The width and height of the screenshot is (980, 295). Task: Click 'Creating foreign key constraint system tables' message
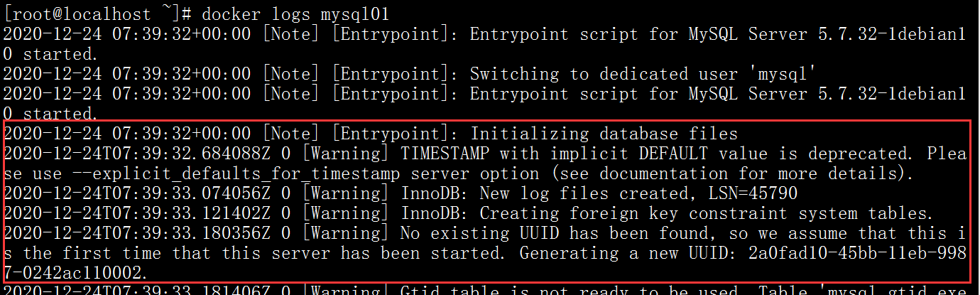pyautogui.click(x=705, y=213)
